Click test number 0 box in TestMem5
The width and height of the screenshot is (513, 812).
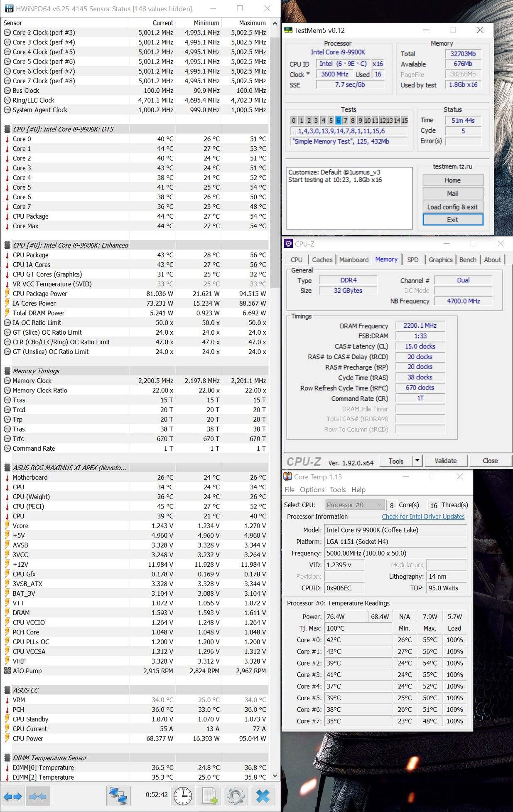point(294,120)
